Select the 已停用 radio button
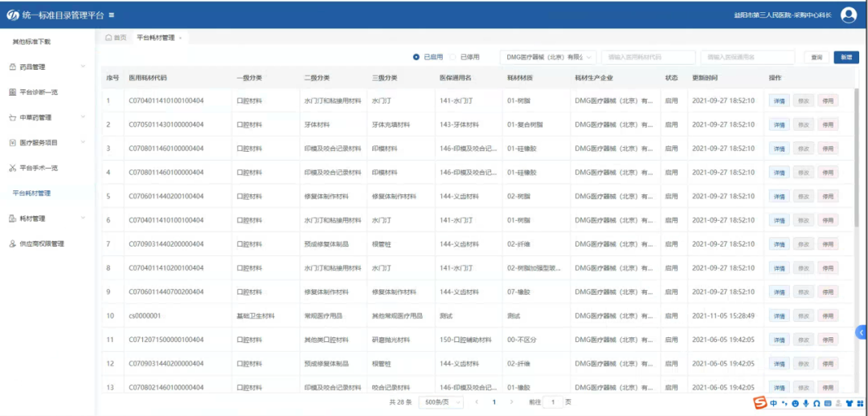 tap(452, 57)
